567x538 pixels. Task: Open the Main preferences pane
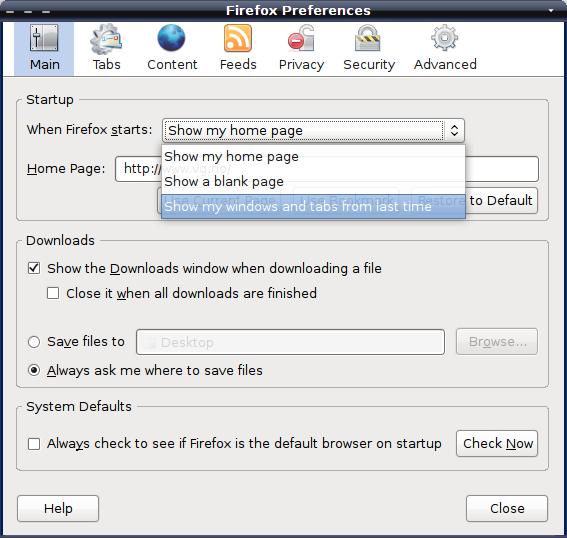tap(44, 48)
